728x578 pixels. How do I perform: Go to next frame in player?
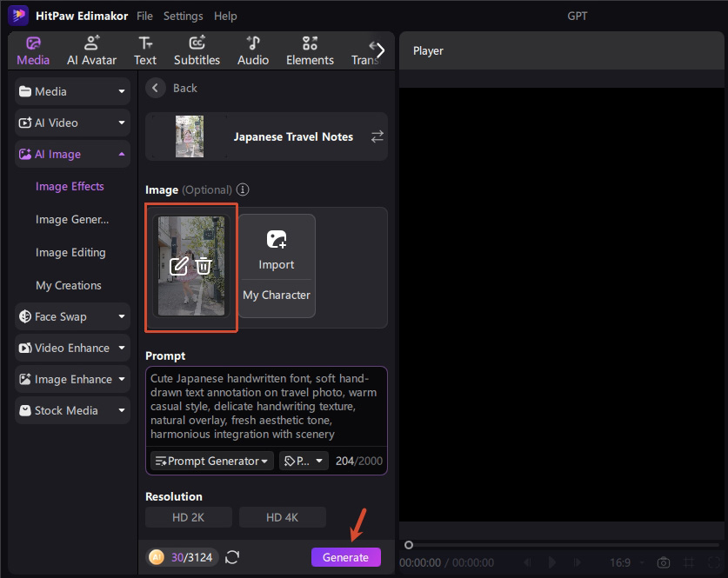point(578,562)
